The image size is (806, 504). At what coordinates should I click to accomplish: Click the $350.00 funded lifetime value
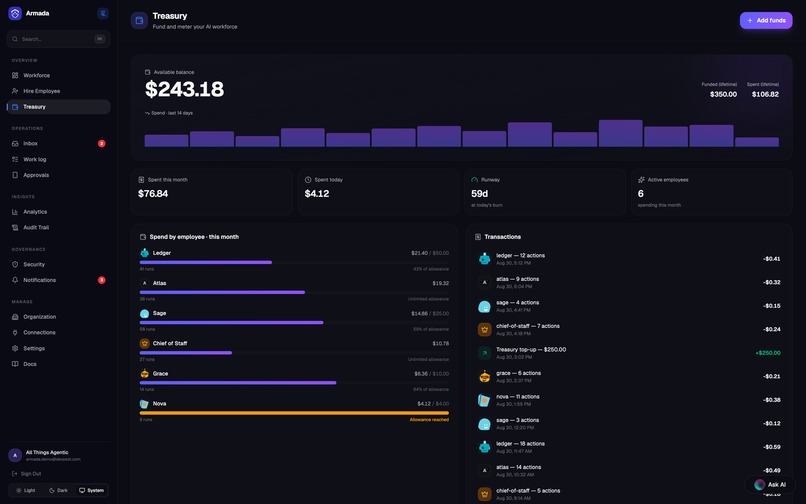click(x=723, y=95)
